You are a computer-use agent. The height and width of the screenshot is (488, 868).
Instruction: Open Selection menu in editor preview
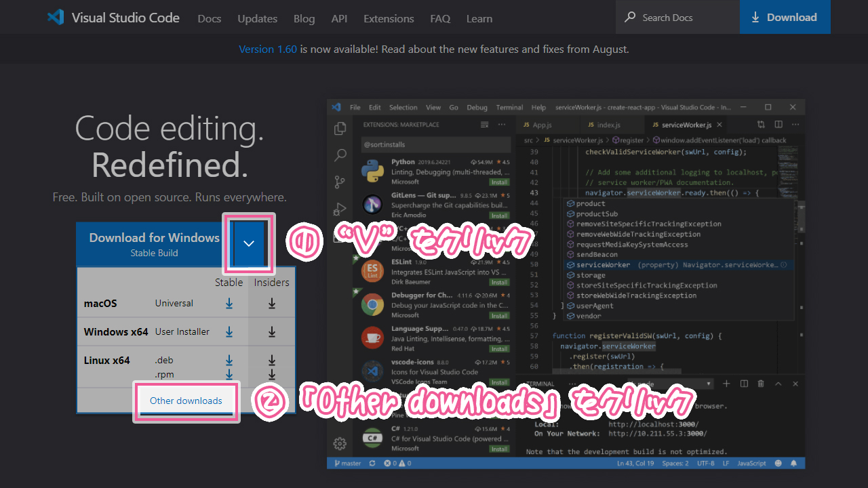pyautogui.click(x=403, y=108)
